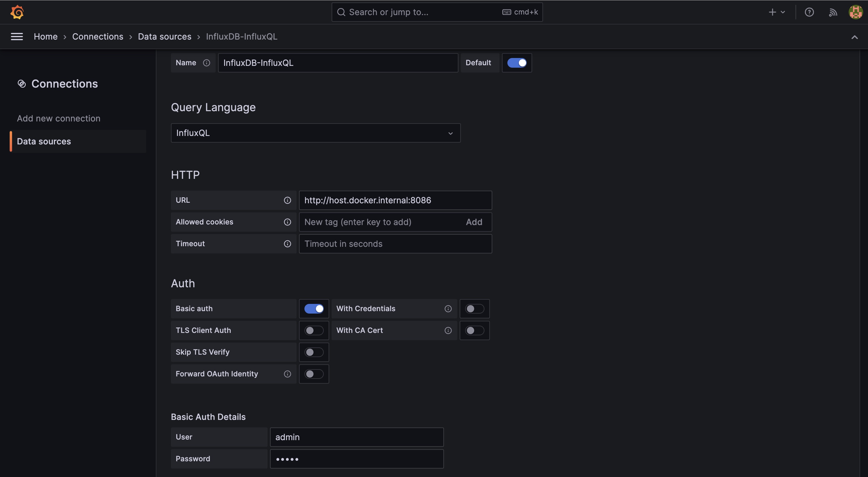Click the Password input field
Image resolution: width=868 pixels, height=477 pixels.
tap(356, 459)
